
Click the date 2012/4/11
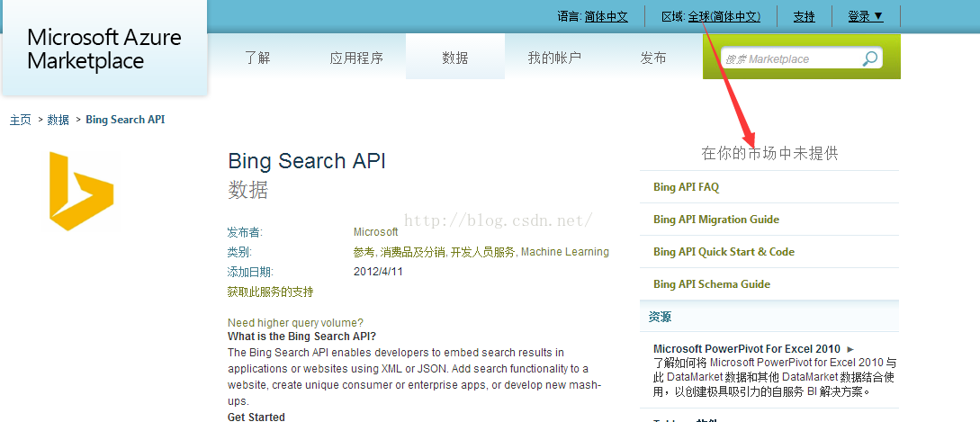(378, 272)
